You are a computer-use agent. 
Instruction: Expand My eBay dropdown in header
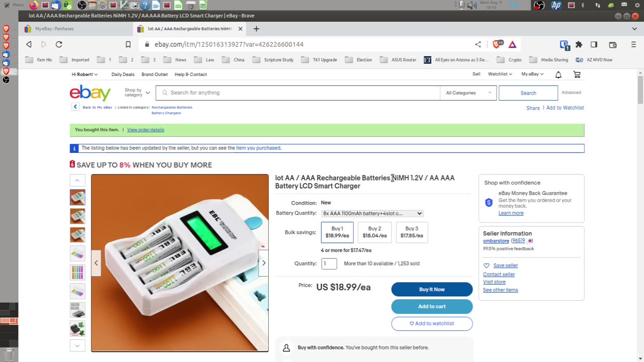tap(533, 74)
